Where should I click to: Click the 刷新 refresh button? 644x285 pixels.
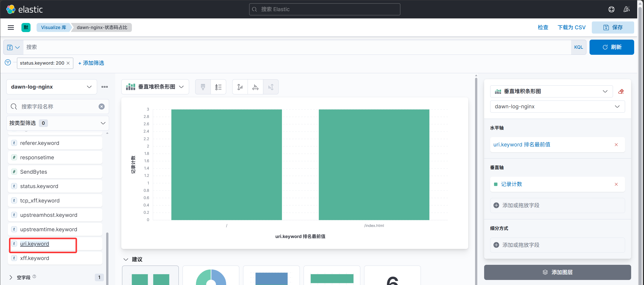pyautogui.click(x=612, y=47)
